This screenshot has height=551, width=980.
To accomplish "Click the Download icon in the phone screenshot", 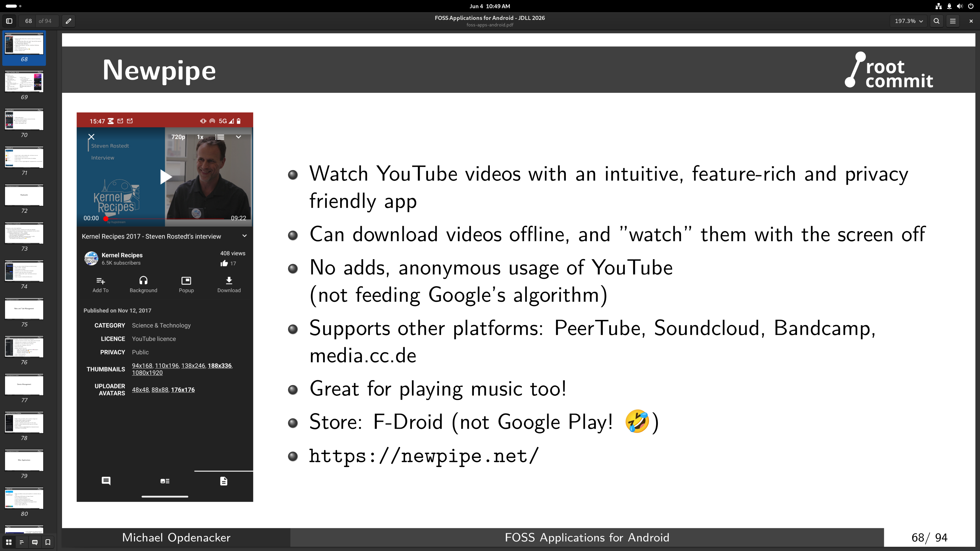I will (x=229, y=281).
